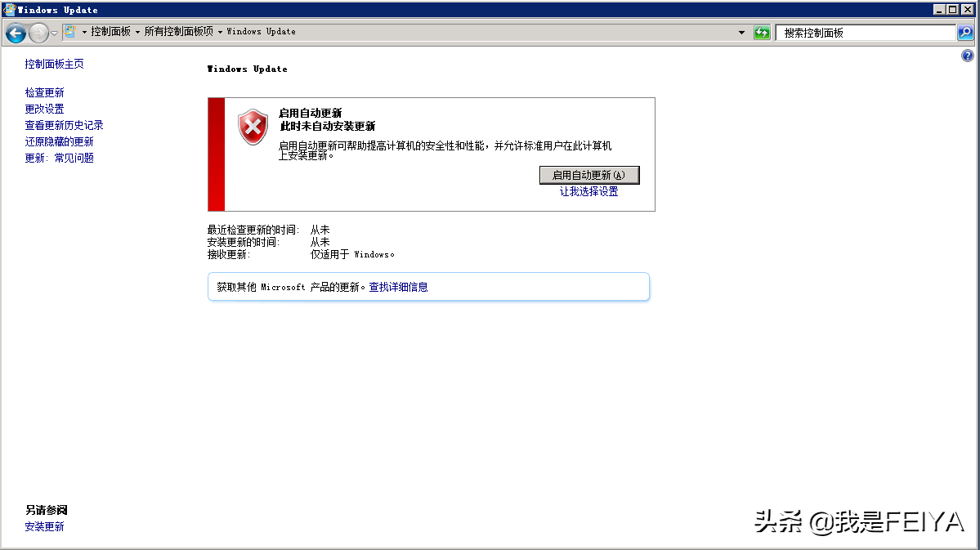Maximize the Windows Update window
The image size is (980, 550).
[x=952, y=9]
